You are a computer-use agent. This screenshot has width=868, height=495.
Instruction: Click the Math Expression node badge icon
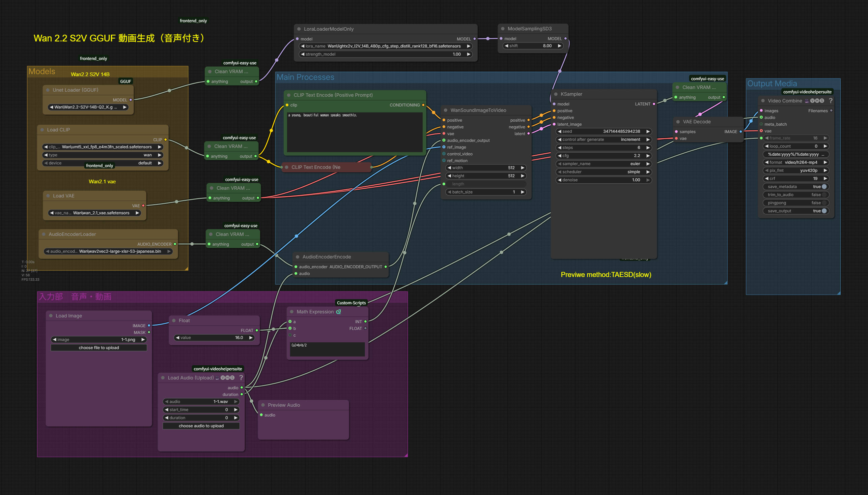tap(338, 312)
